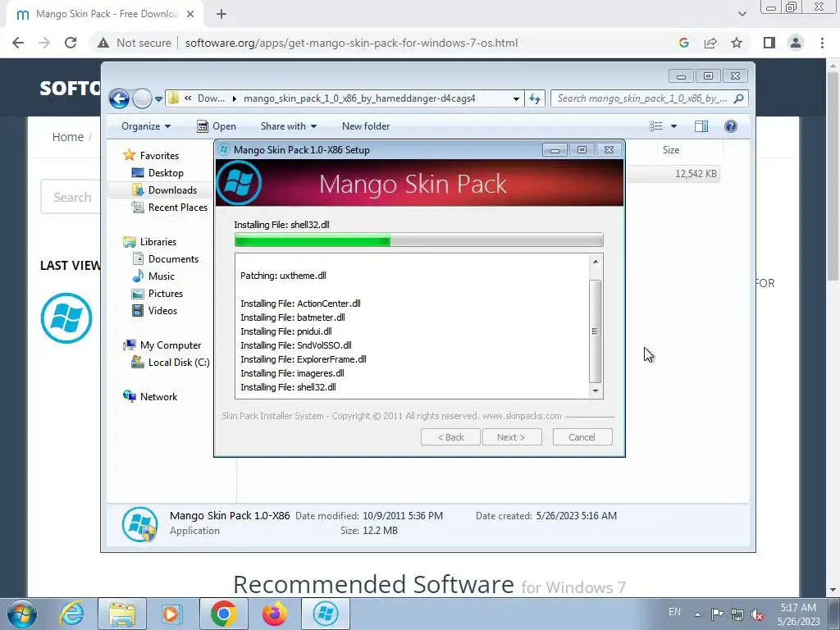The height and width of the screenshot is (630, 840).
Task: Open the Videos library
Action: (x=162, y=311)
